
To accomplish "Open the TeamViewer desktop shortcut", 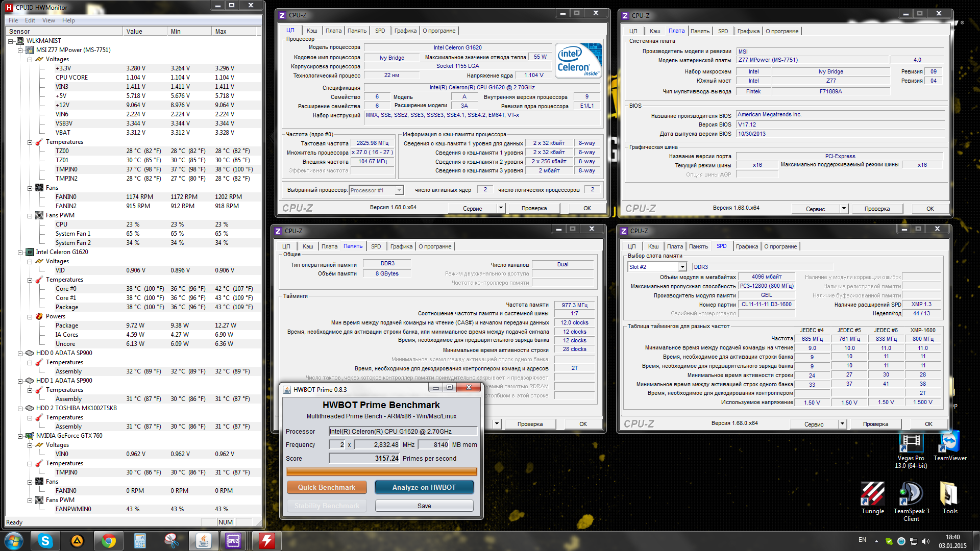I will [950, 447].
